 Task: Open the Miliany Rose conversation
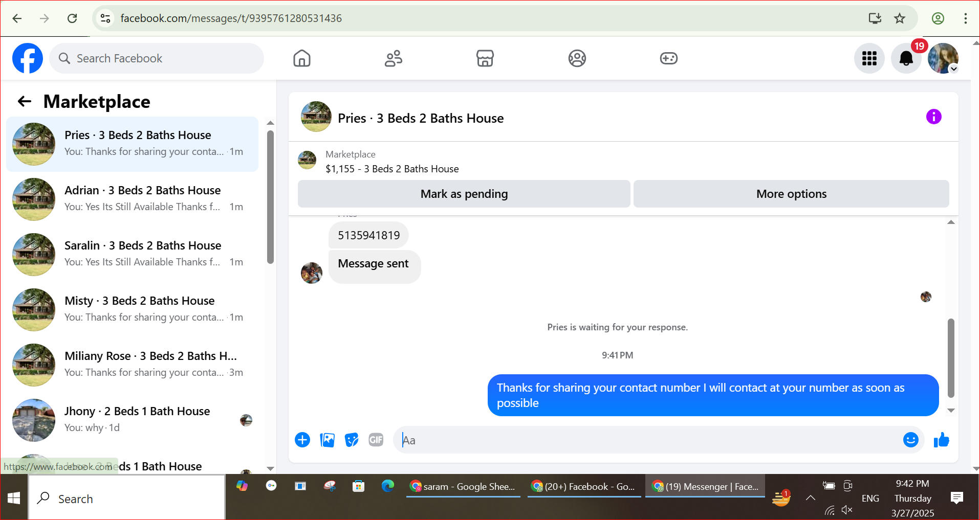click(132, 365)
